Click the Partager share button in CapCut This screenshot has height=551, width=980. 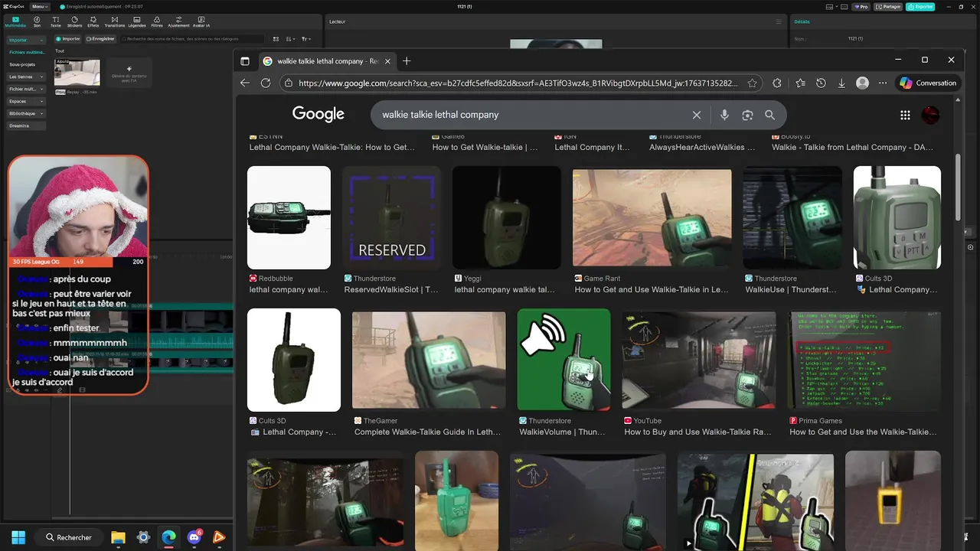pos(888,6)
